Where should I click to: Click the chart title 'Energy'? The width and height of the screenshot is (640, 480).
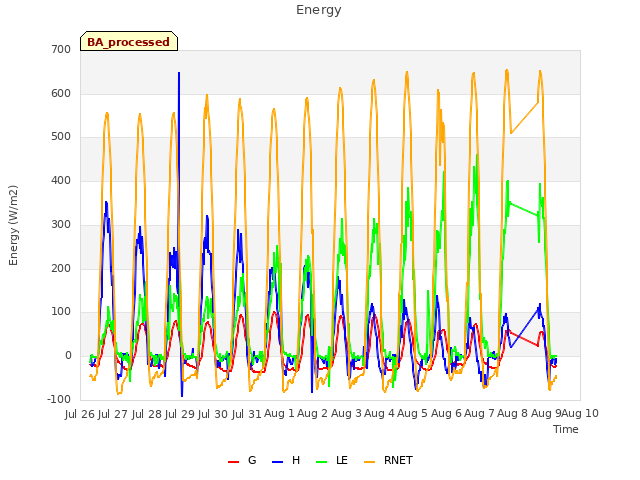319,10
